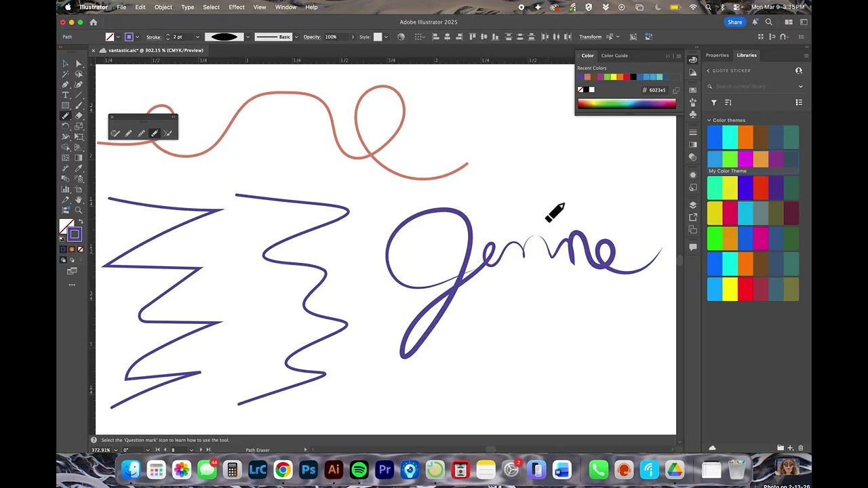
Task: Open variable width profile dropdown
Action: click(x=248, y=37)
